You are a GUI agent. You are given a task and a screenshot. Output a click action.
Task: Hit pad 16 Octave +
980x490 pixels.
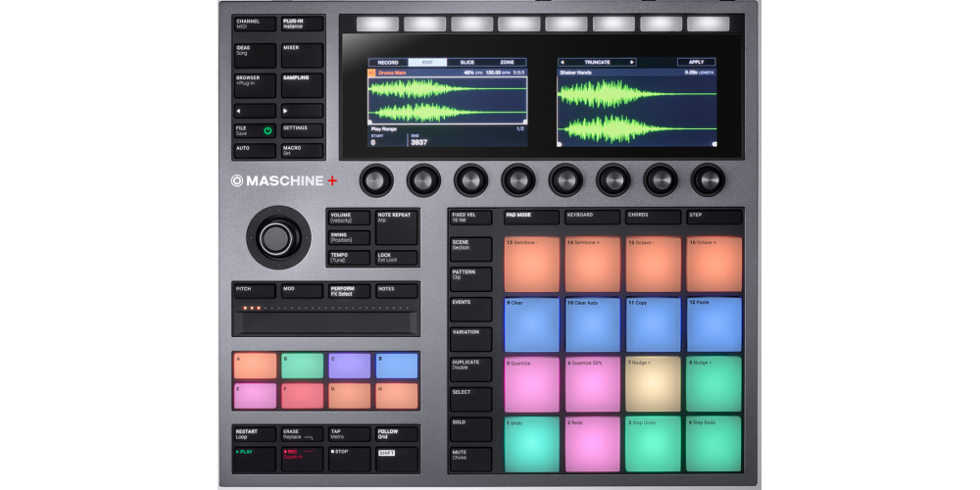pos(714,265)
